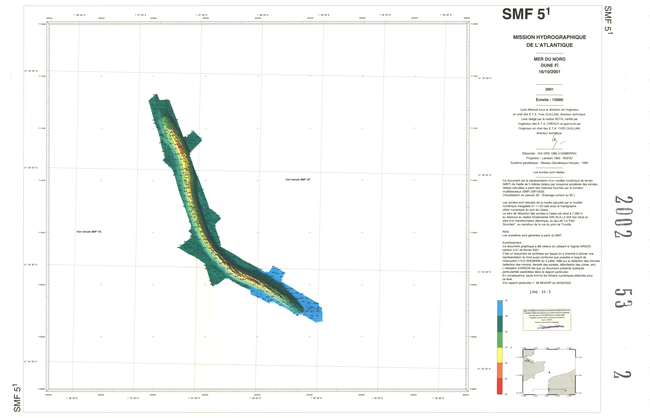Click the red swatch at the legend bottom

[500, 386]
